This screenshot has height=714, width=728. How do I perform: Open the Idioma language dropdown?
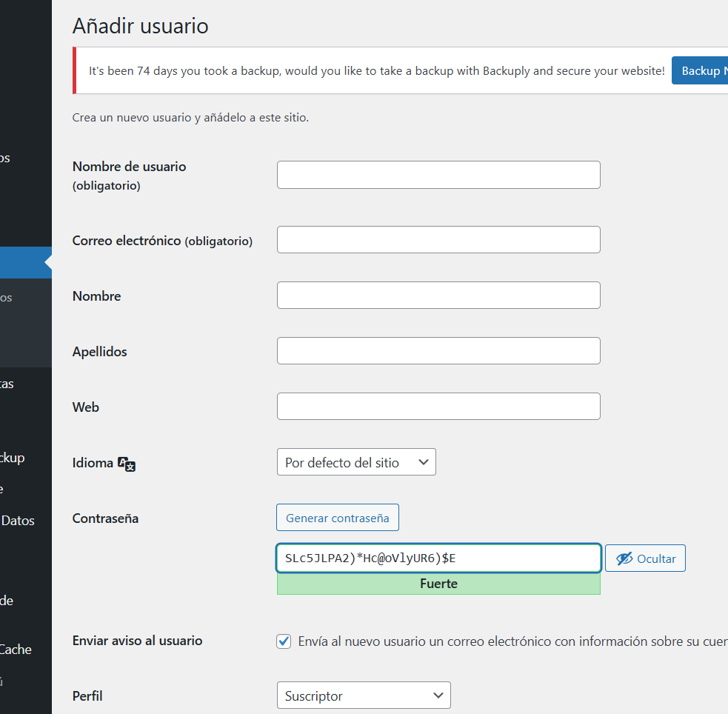pyautogui.click(x=356, y=462)
